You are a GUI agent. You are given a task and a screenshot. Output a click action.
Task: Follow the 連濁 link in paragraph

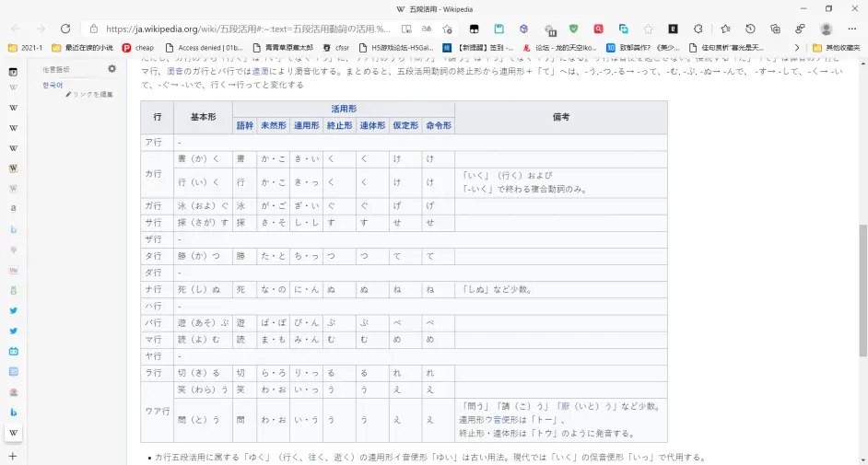[x=260, y=71]
